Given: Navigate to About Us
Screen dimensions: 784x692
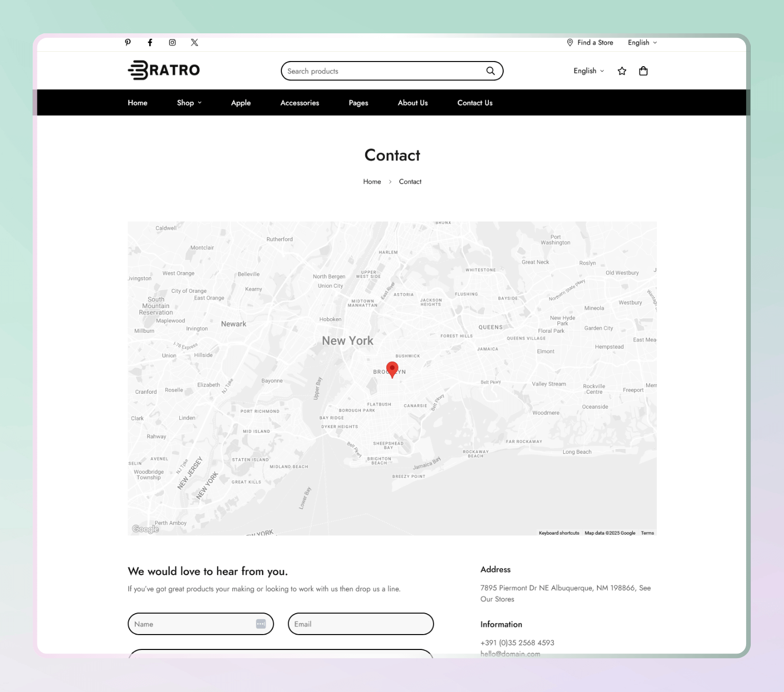Looking at the screenshot, I should (413, 103).
